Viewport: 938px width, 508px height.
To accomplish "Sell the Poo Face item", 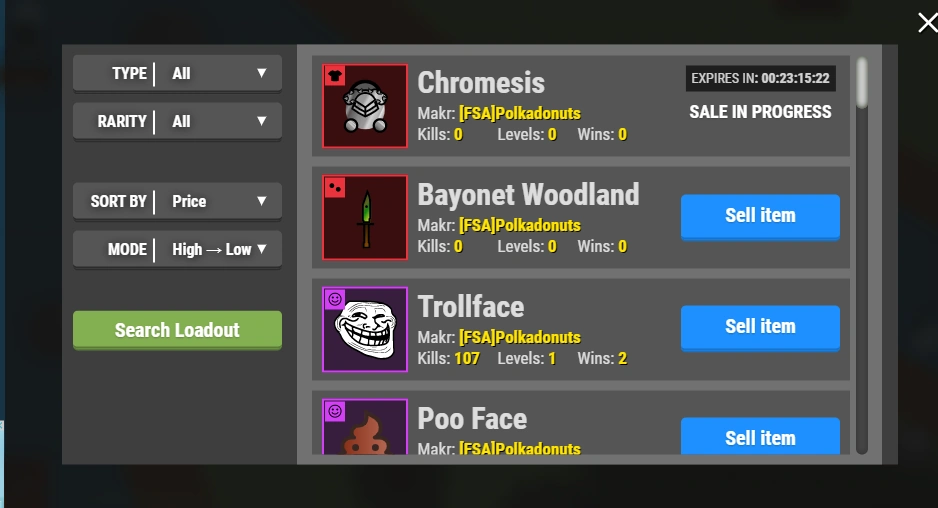I will (x=760, y=436).
